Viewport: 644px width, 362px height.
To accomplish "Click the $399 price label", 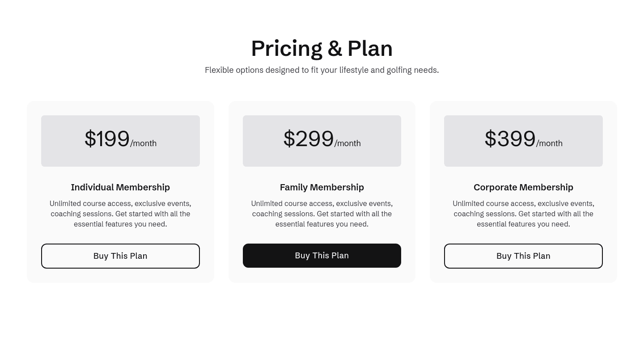I will click(510, 139).
